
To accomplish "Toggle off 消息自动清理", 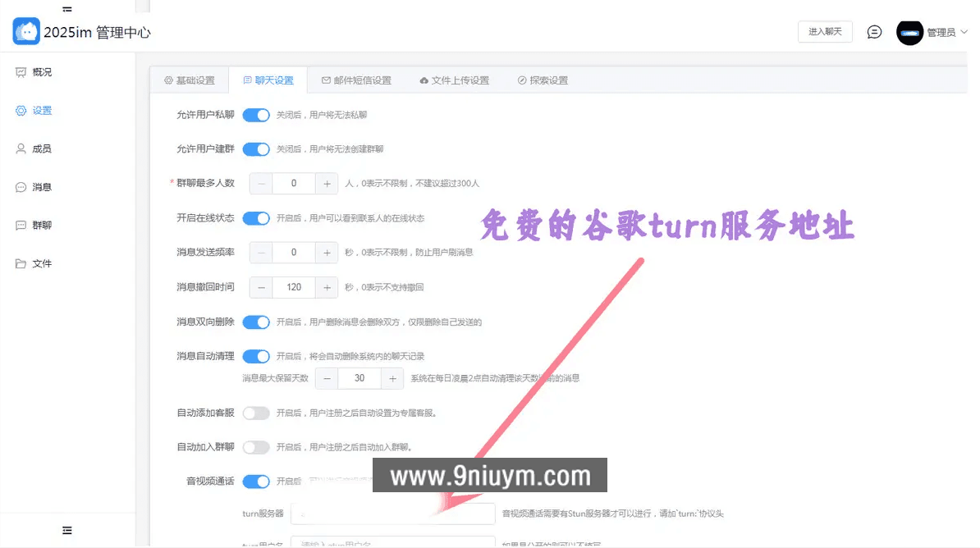I will tap(256, 355).
